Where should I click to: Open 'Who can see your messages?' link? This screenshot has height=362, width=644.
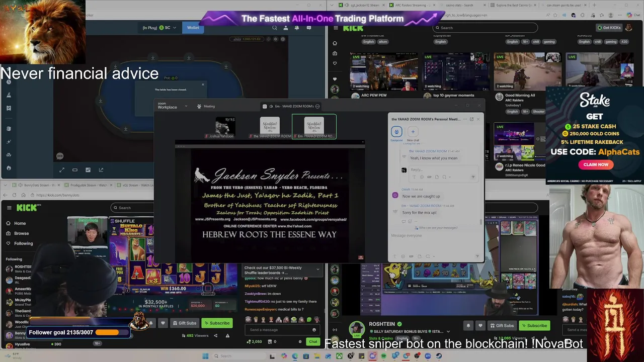(436, 228)
